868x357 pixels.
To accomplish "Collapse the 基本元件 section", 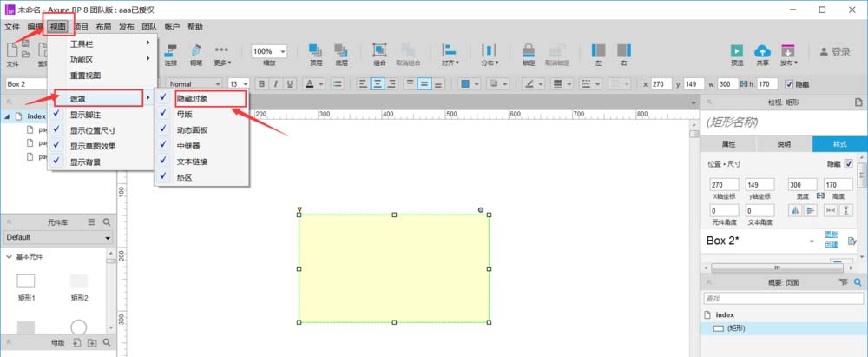I will coord(9,256).
